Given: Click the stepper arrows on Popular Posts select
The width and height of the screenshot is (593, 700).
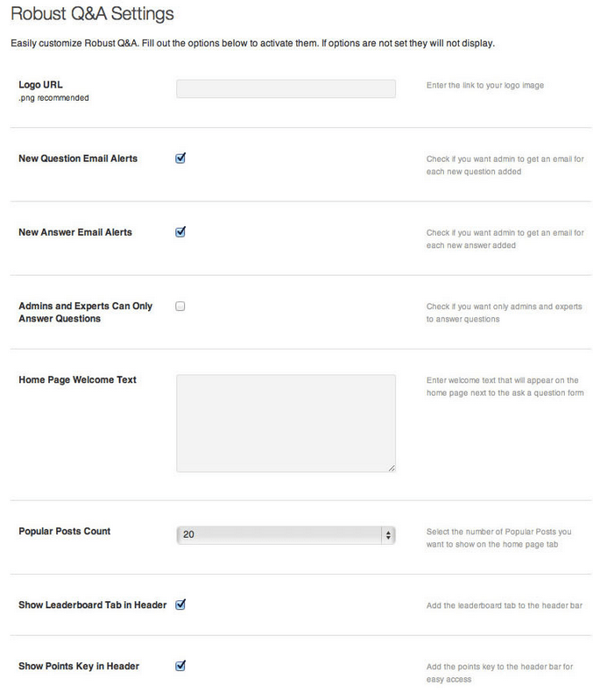Looking at the screenshot, I should 388,534.
